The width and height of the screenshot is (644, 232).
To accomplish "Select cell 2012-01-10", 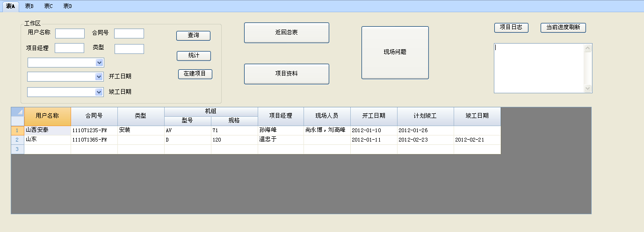I will click(374, 130).
